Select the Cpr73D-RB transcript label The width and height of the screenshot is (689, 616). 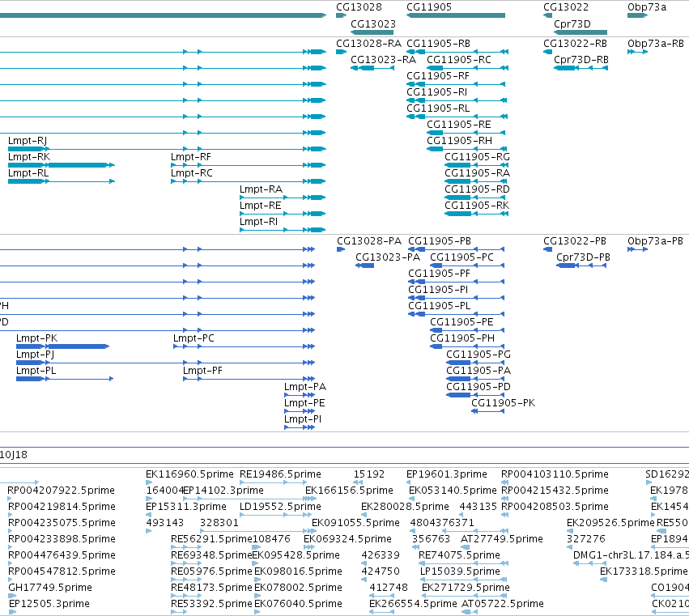(x=581, y=60)
